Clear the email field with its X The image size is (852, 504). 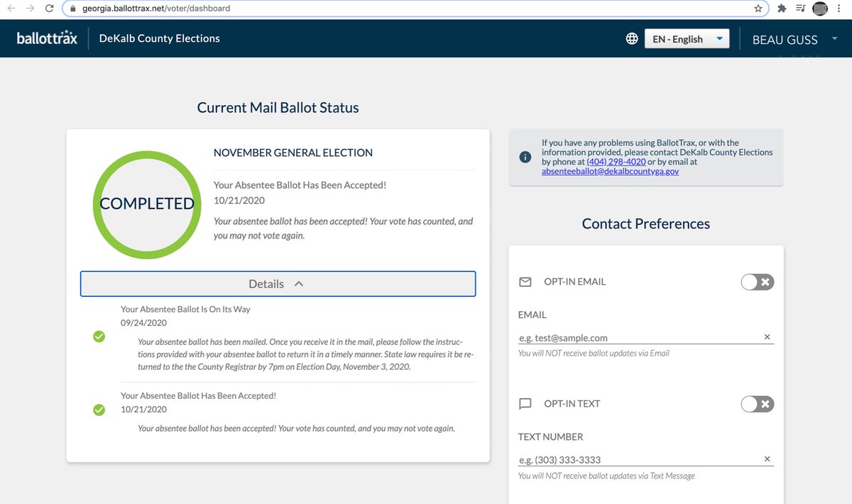point(767,337)
